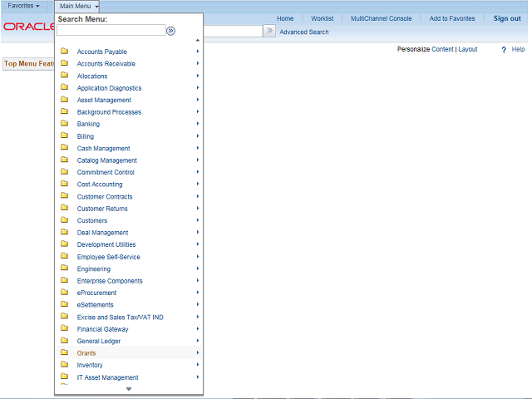Click the Banking folder icon
This screenshot has width=532, height=399.
click(64, 123)
